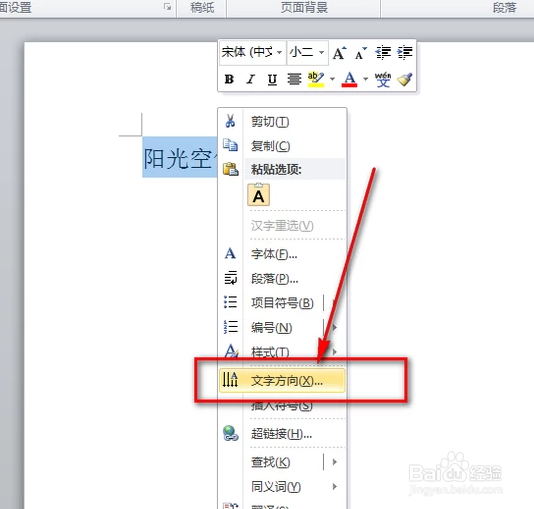Open the font color dropdown arrow
Viewport: 534px width, 509px height.
pos(365,79)
